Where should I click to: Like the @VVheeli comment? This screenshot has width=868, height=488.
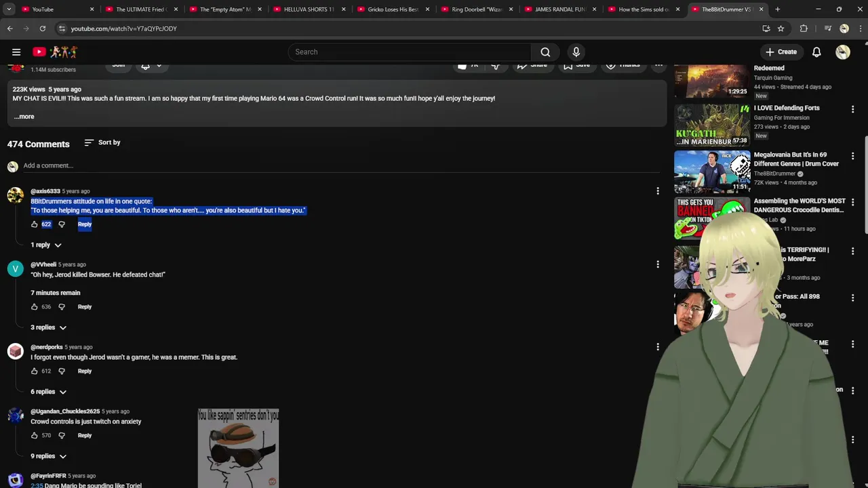tap(35, 307)
